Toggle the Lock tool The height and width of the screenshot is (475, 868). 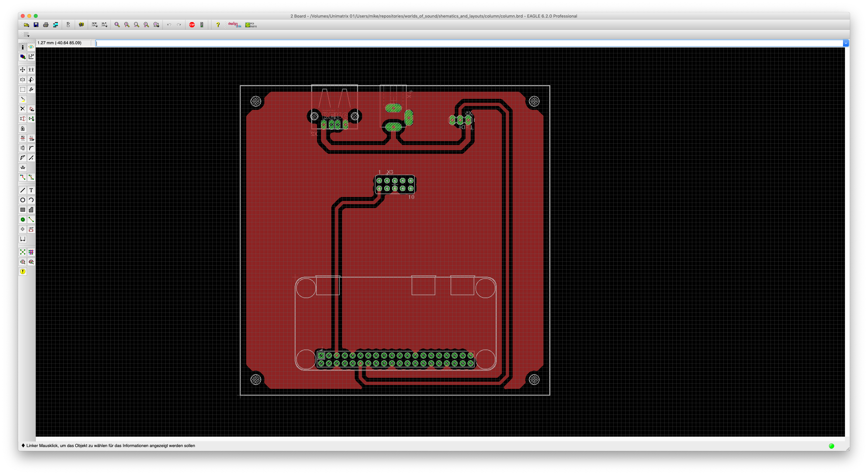(x=22, y=128)
